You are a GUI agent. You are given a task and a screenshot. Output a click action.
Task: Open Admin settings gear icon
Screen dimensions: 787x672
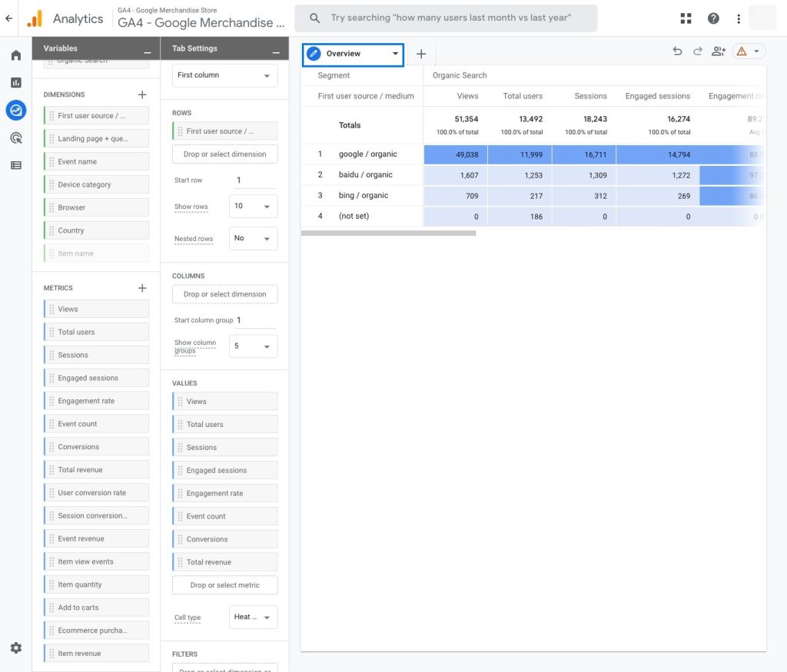[15, 648]
